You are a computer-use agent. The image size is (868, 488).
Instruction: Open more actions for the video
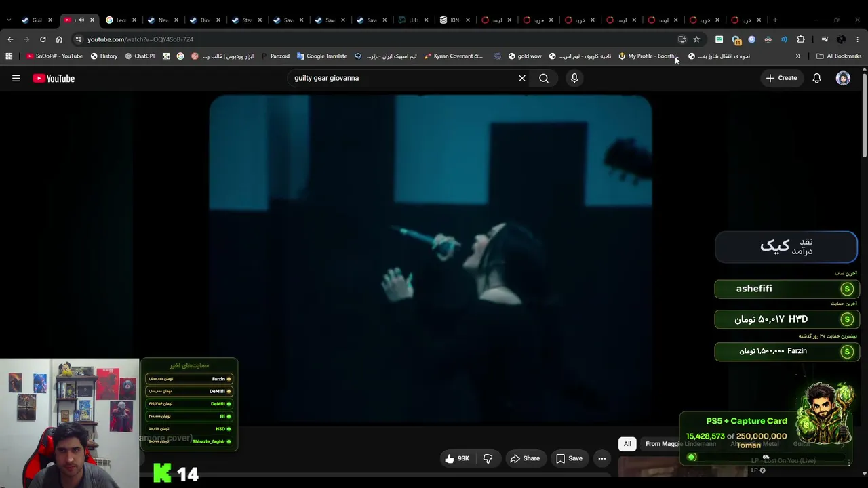pos(602,459)
